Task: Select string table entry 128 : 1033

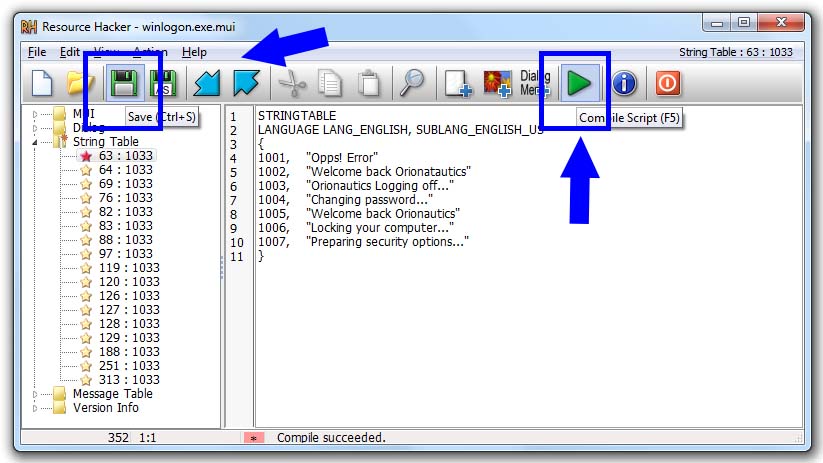Action: coord(129,324)
